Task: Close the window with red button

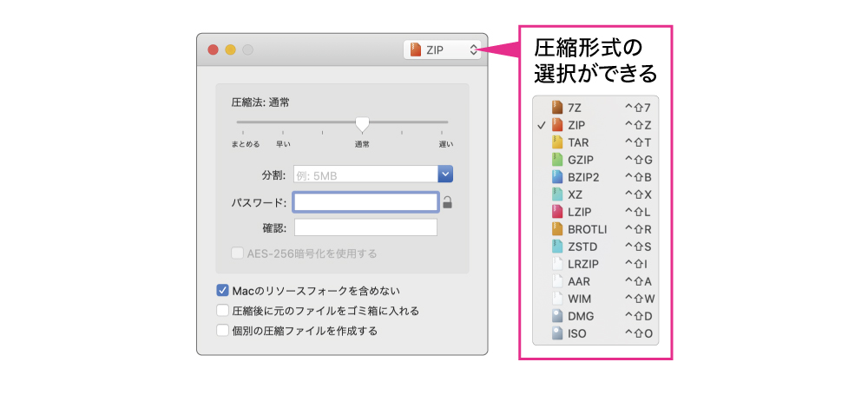Action: tap(214, 49)
